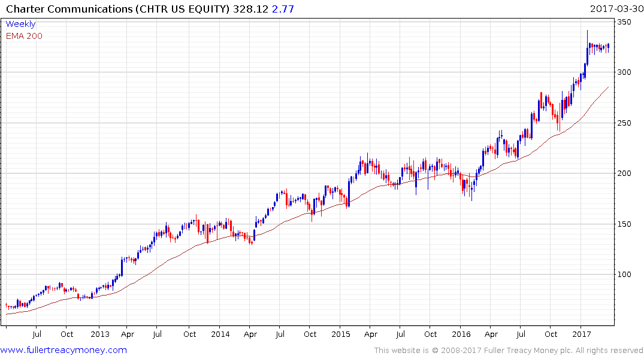
Task: Click the Fuller Treacy Money copyright notice
Action: point(509,351)
